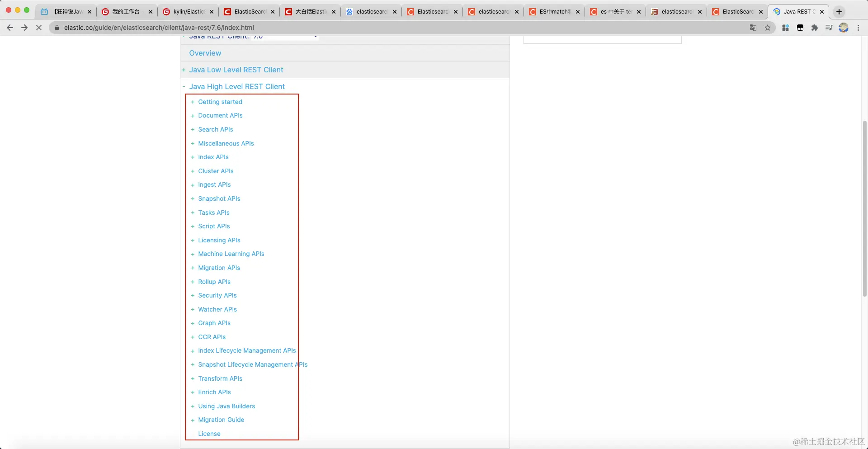This screenshot has height=449, width=868.
Task: Expand the Index APIs section
Action: pos(193,157)
